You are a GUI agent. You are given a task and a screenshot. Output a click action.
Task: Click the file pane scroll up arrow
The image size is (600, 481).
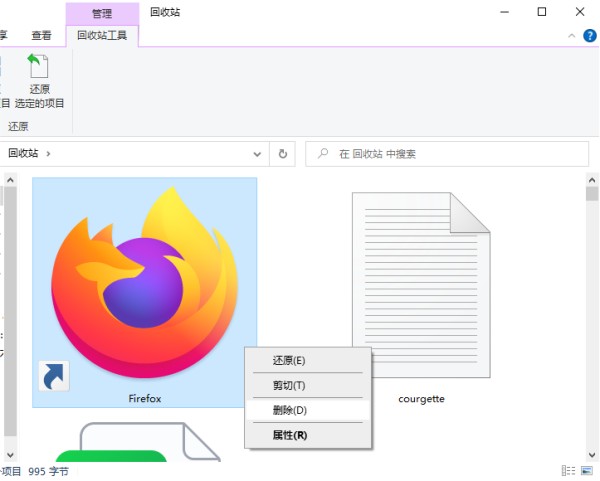pyautogui.click(x=592, y=180)
